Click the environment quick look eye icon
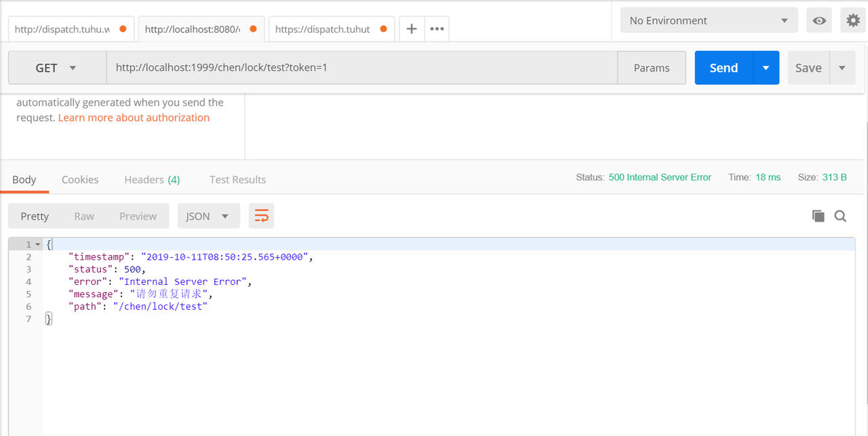Viewport: 868px width, 436px height. [819, 20]
